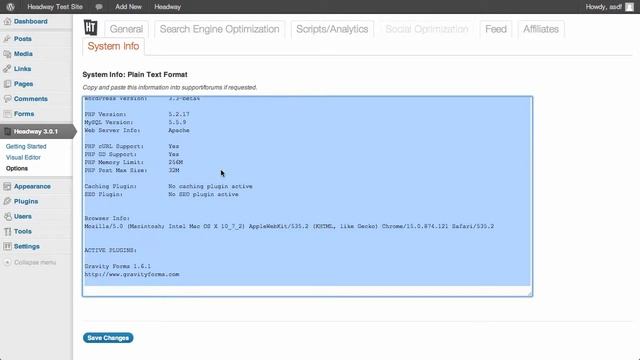Open Tools in the sidebar

coord(23,232)
